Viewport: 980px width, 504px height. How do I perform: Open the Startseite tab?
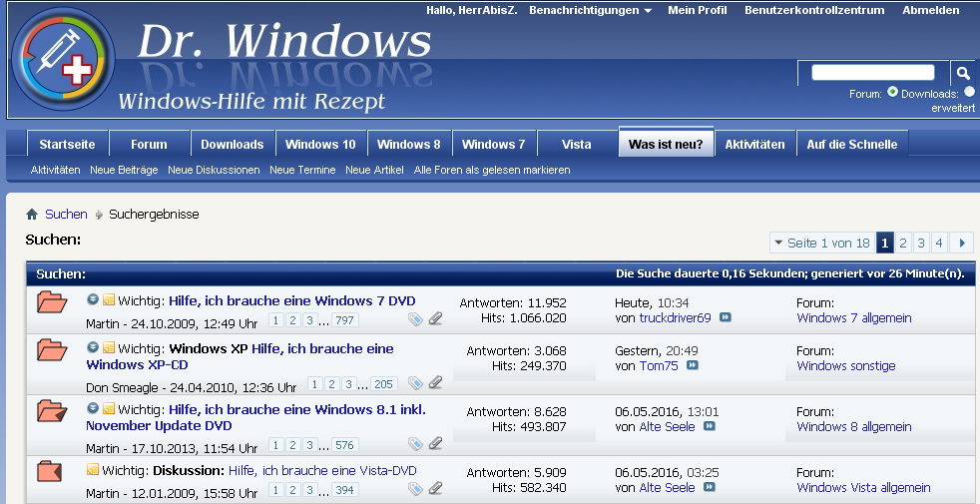coord(67,145)
